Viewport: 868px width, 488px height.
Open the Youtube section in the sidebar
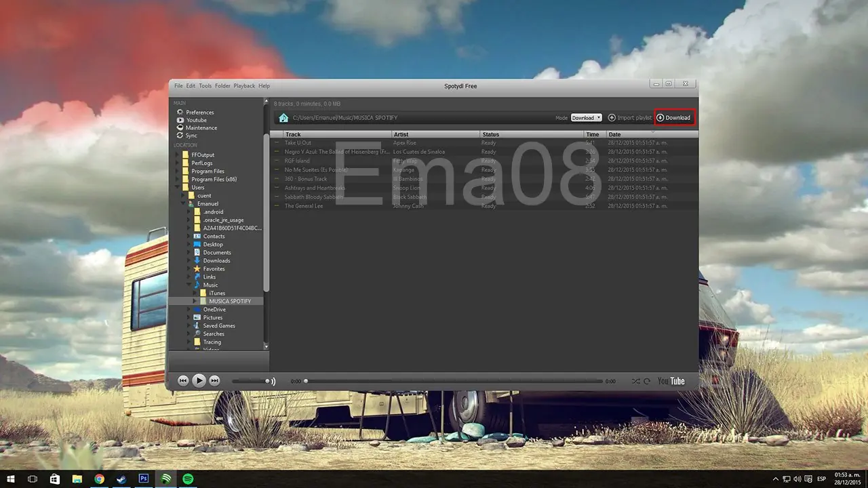192,120
